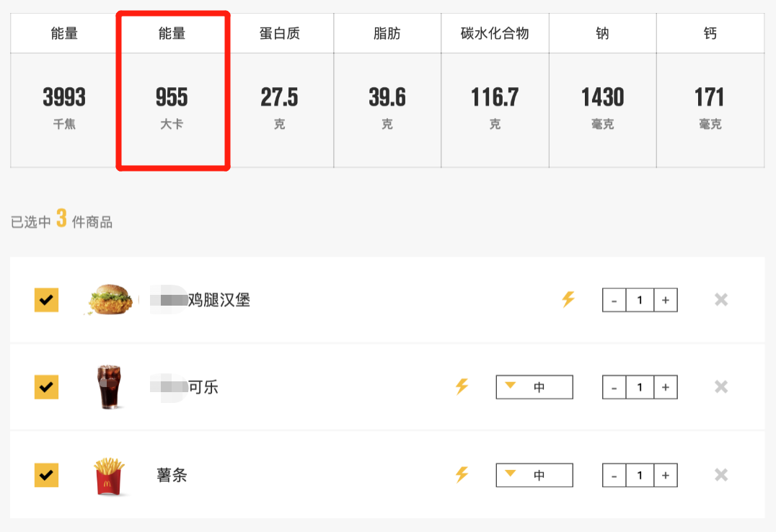Viewport: 776px width, 532px height.
Task: Uncheck the 可乐 checkbox
Action: 47,387
